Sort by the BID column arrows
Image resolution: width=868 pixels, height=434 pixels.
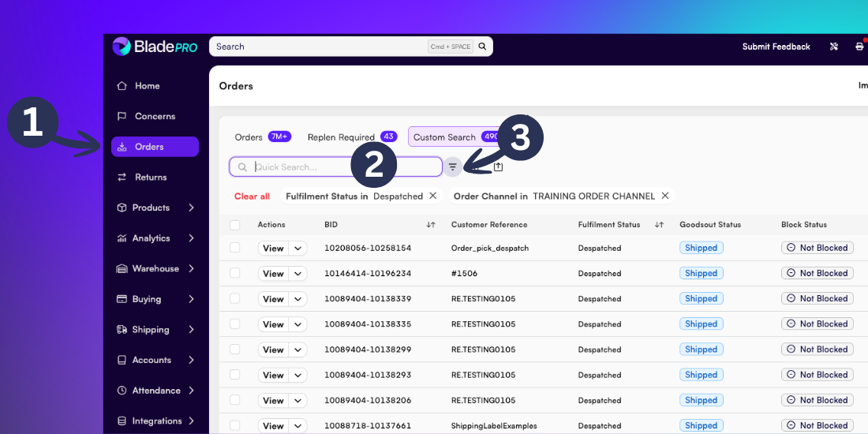(431, 225)
